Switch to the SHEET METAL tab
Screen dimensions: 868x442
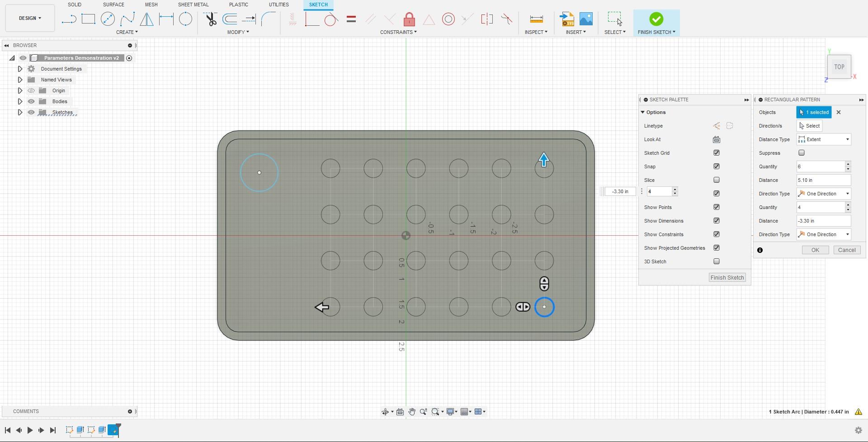tap(193, 5)
